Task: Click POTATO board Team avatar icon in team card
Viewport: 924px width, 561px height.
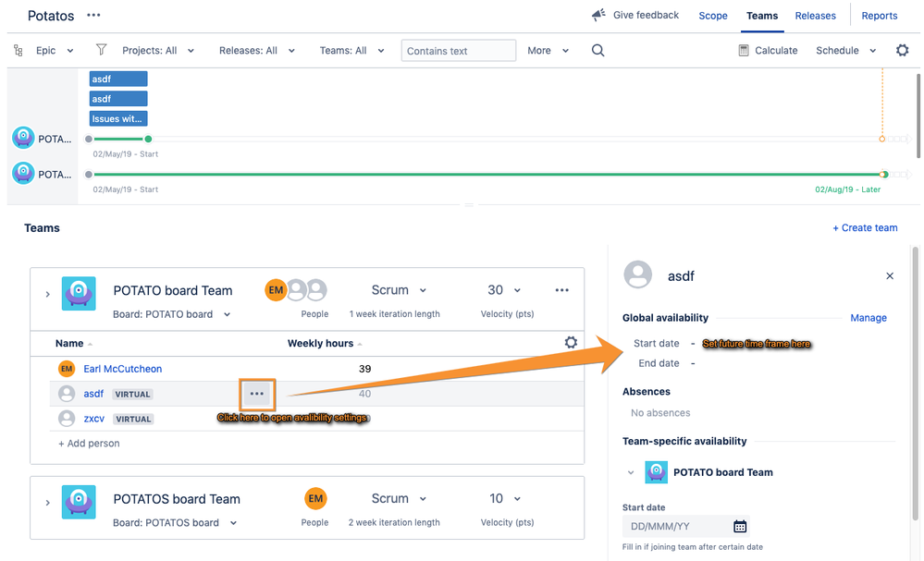Action: (x=79, y=293)
